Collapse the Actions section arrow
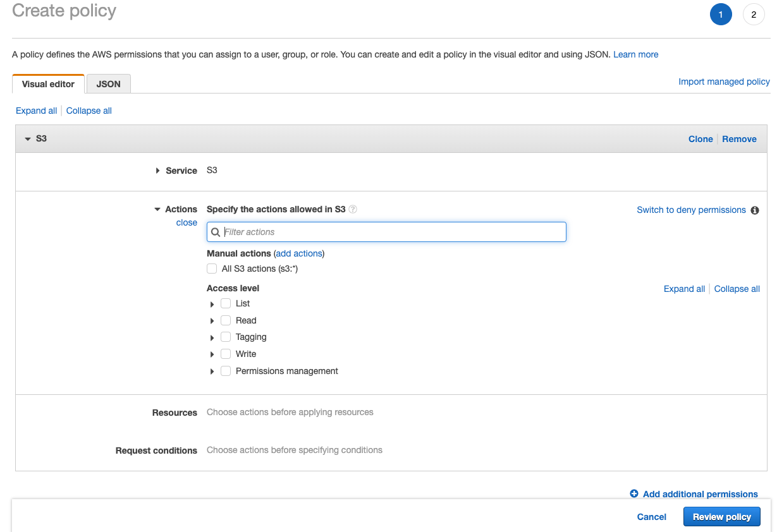 point(157,209)
